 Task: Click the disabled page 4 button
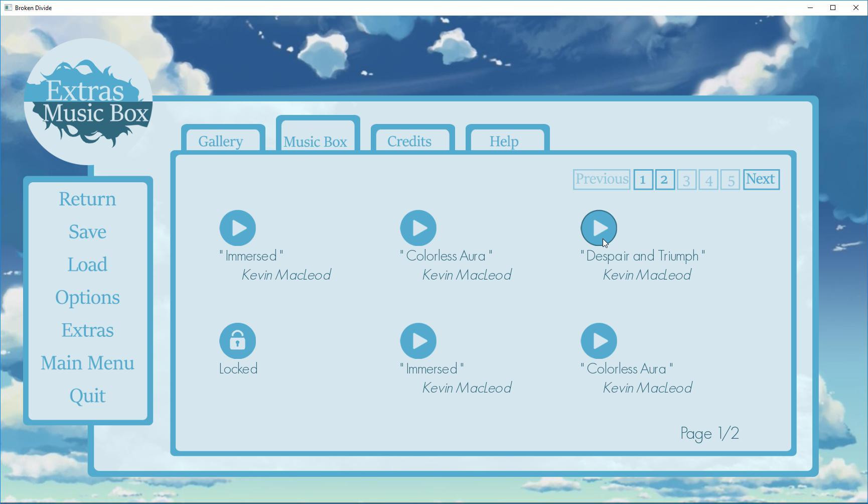708,179
